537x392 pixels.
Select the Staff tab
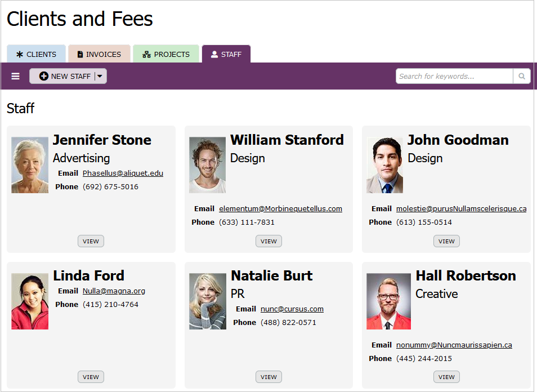226,55
